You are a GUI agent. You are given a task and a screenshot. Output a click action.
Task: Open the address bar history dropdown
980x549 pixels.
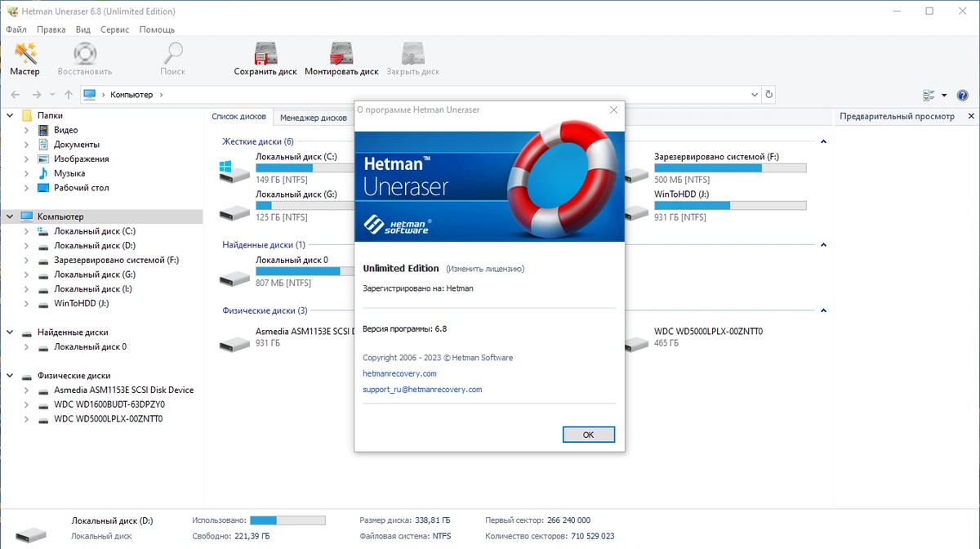(x=754, y=95)
